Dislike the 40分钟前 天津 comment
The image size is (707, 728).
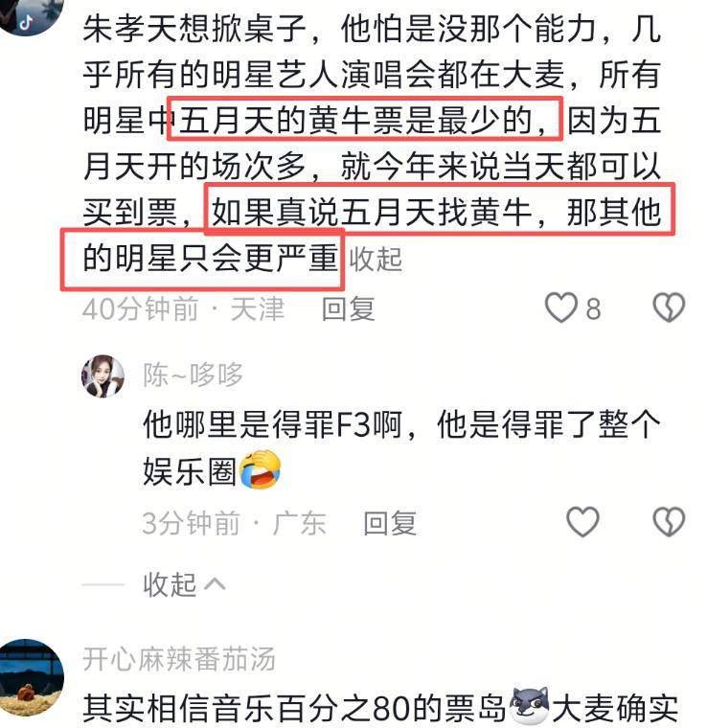(x=669, y=307)
